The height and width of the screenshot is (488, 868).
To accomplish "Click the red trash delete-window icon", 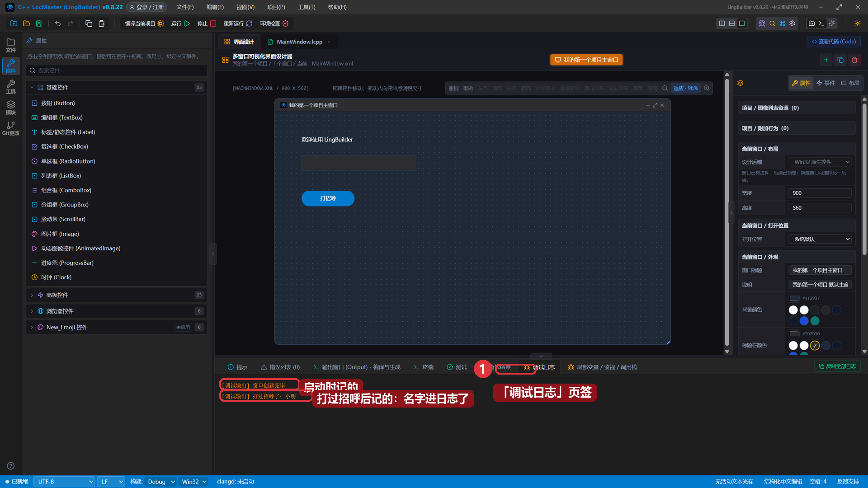I will click(x=854, y=60).
